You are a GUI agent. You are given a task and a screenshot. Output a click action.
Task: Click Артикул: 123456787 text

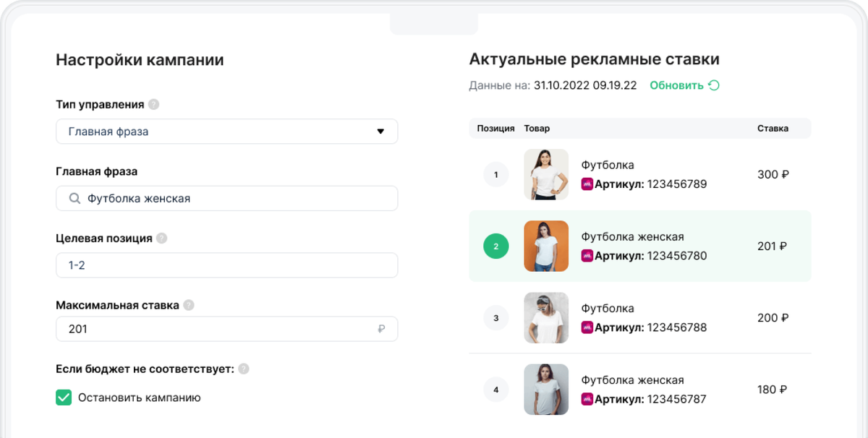point(650,399)
